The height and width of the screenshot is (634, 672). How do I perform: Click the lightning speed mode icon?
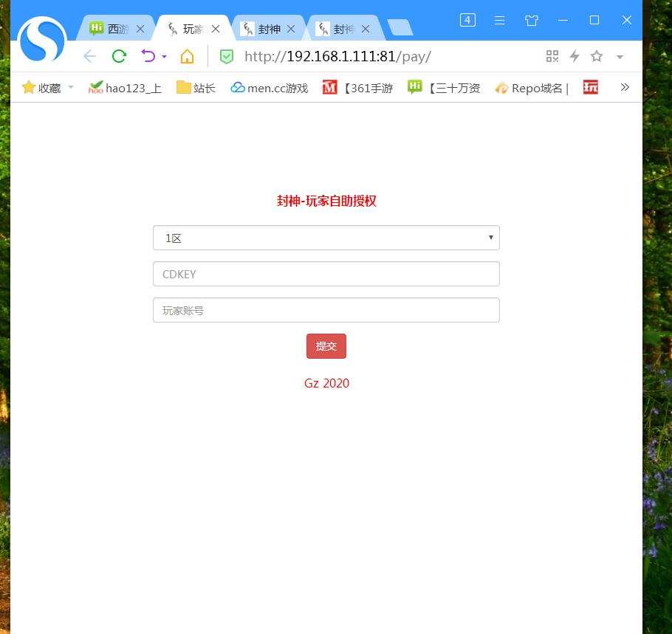tap(574, 56)
